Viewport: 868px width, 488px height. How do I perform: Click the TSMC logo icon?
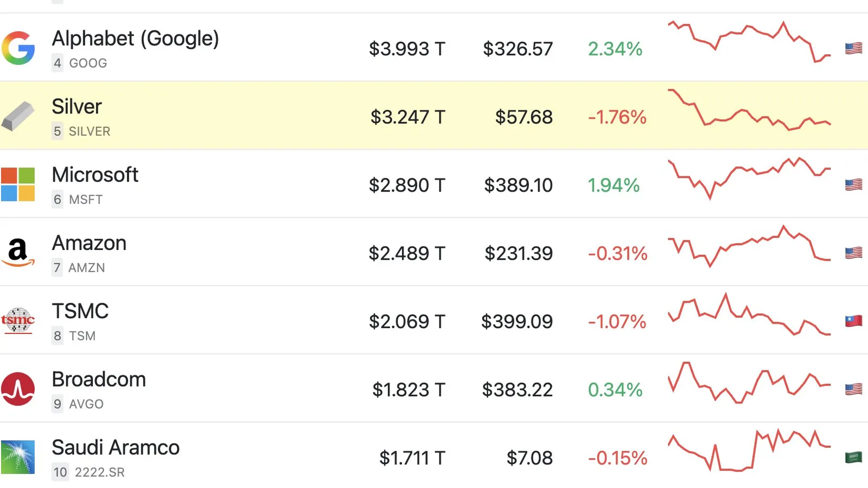pyautogui.click(x=18, y=320)
